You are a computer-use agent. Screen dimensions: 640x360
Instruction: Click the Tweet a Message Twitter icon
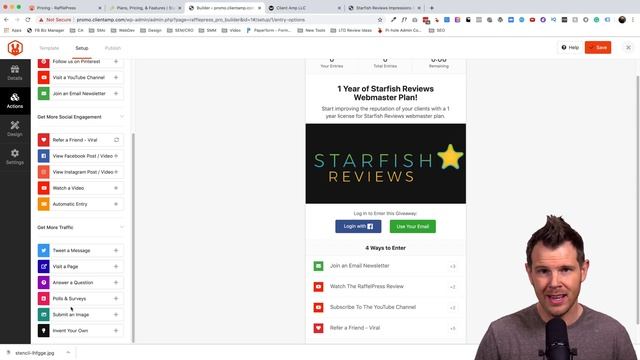[44, 250]
